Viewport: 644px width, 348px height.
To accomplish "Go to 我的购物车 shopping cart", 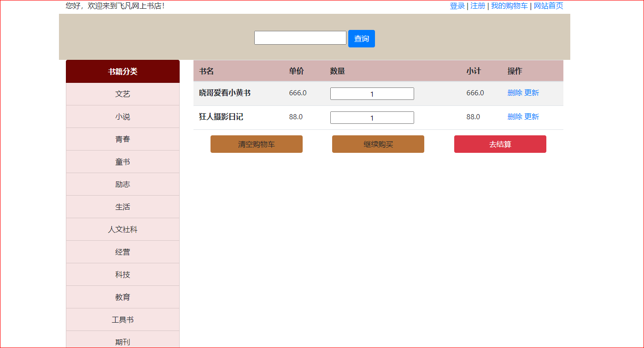I will (509, 6).
